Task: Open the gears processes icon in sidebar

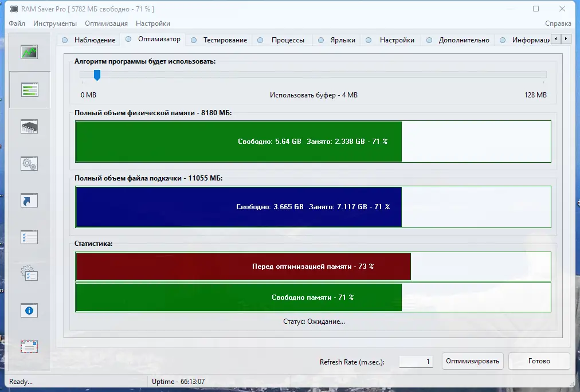Action: point(30,163)
